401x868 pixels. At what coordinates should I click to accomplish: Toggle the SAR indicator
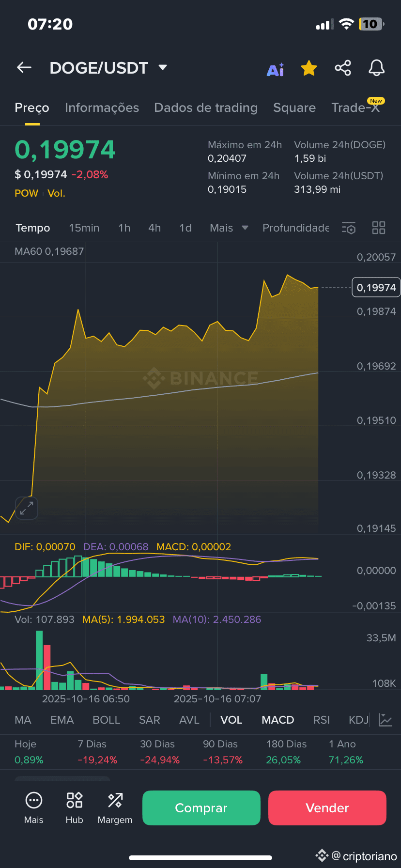coord(150,720)
